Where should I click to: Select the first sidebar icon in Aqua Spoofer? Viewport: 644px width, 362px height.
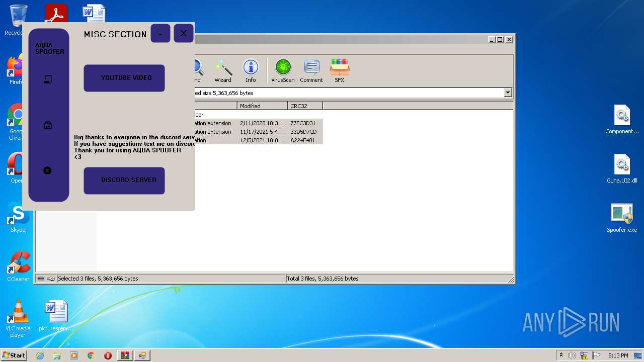point(48,79)
